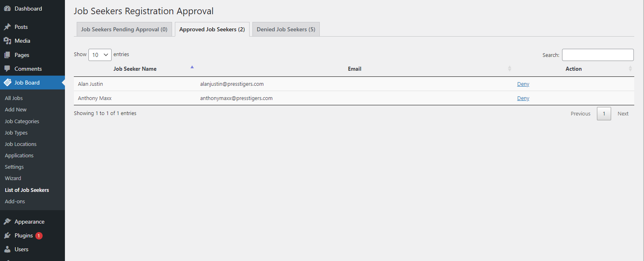Open the Denied Job Seekers tab

[x=286, y=29]
